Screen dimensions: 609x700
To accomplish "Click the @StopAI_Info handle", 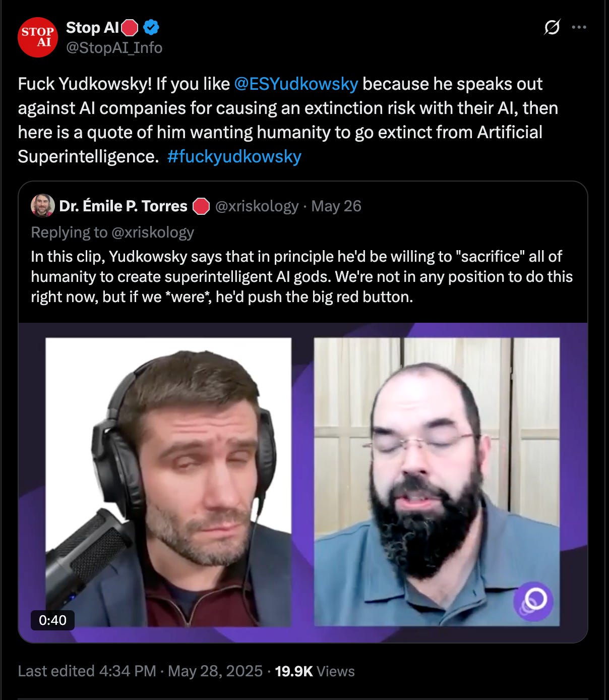I will click(x=114, y=48).
